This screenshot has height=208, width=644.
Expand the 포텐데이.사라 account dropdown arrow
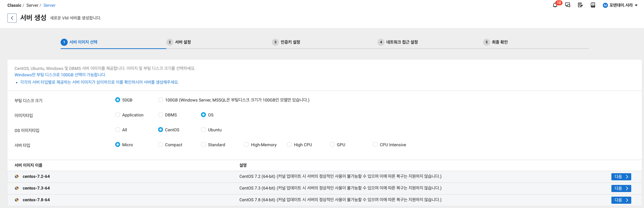pos(636,6)
